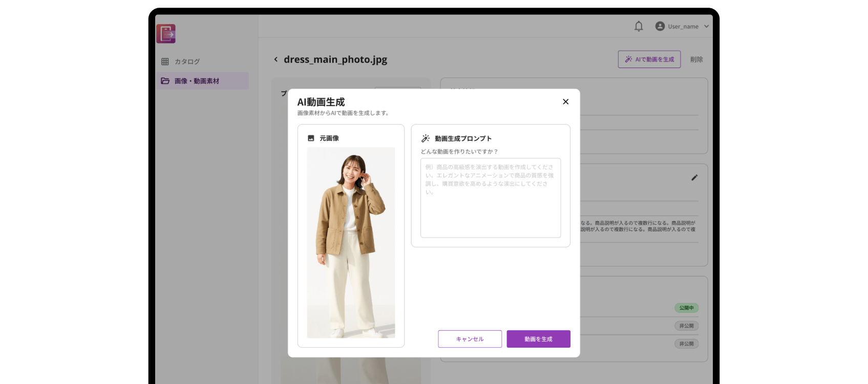Click the magic wand icon beside 動画生成プロンプト

(x=426, y=139)
